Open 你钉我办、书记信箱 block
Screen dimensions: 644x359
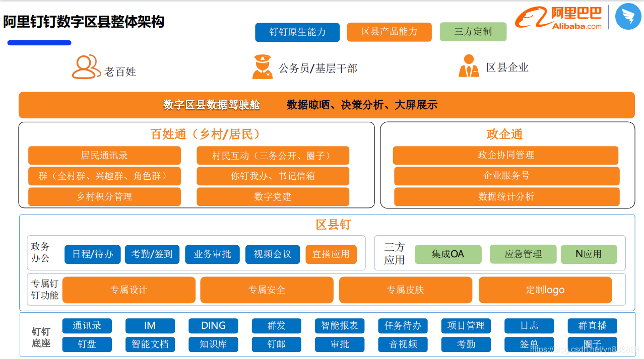pyautogui.click(x=273, y=176)
